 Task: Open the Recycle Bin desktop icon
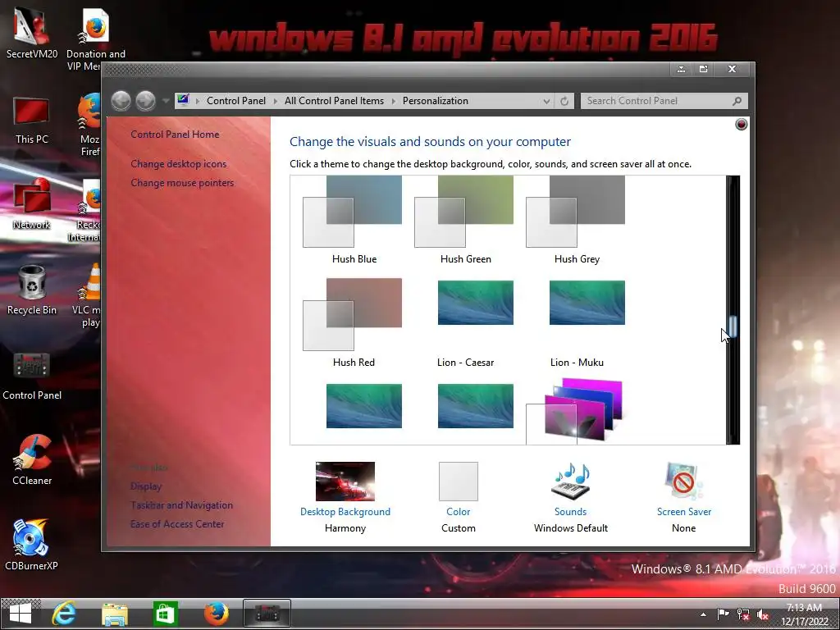[32, 290]
